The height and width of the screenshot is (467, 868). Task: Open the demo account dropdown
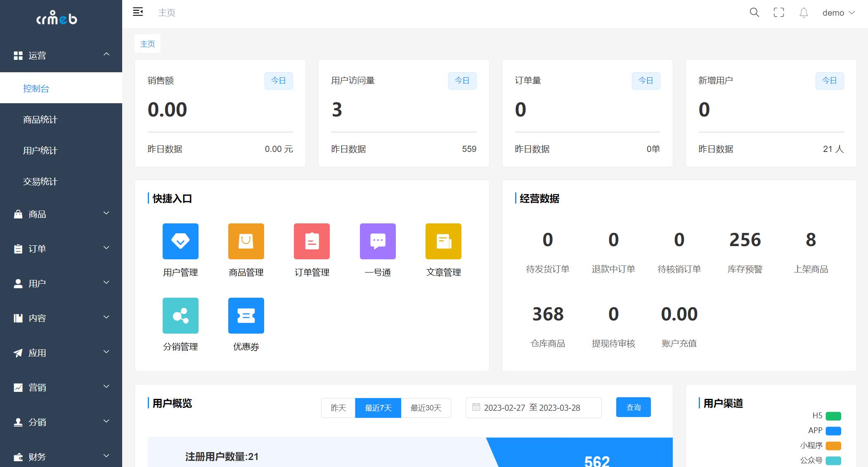[x=838, y=13]
